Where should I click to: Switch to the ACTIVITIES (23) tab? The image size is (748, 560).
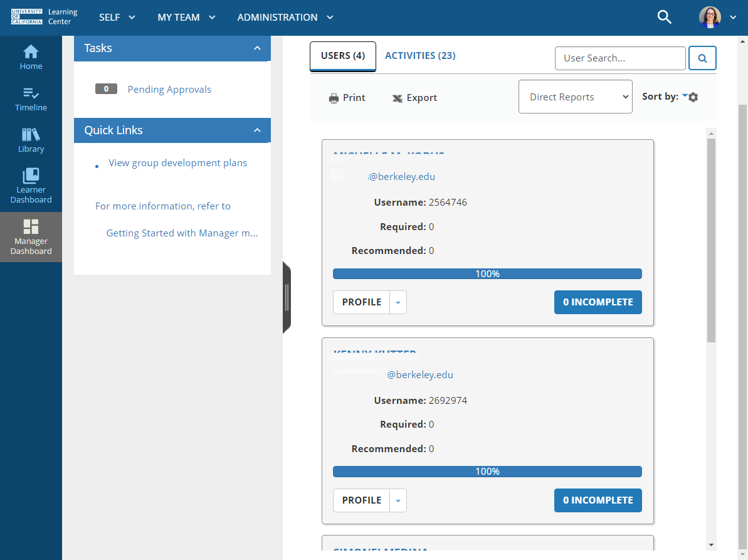click(420, 56)
